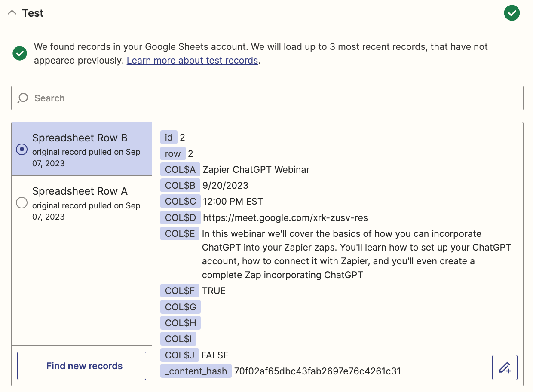This screenshot has height=392, width=533.
Task: Click the COL$G field label
Action: coord(181,307)
